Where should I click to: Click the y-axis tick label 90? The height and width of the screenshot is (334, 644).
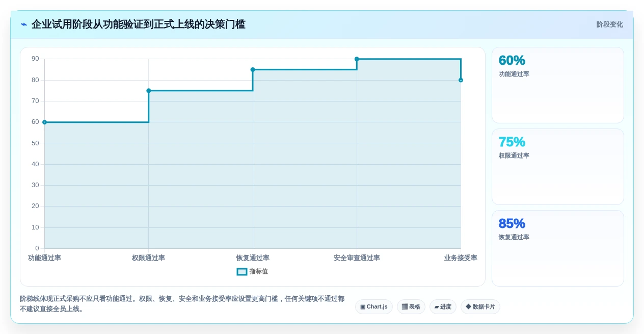click(x=35, y=59)
